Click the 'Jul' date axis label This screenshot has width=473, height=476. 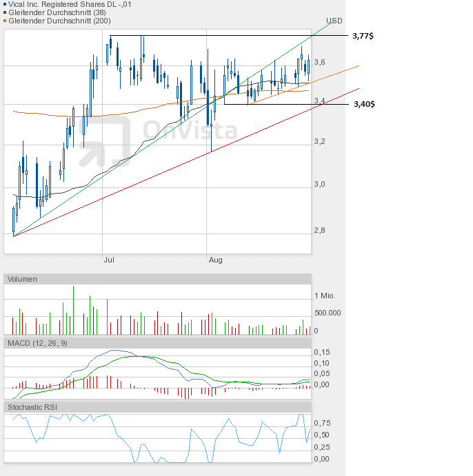[x=109, y=260]
